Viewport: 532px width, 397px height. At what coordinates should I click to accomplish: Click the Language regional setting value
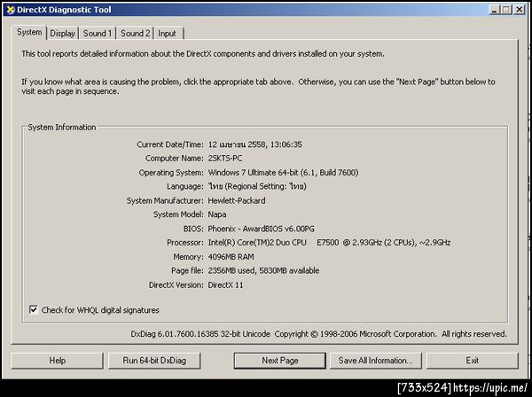[x=257, y=186]
